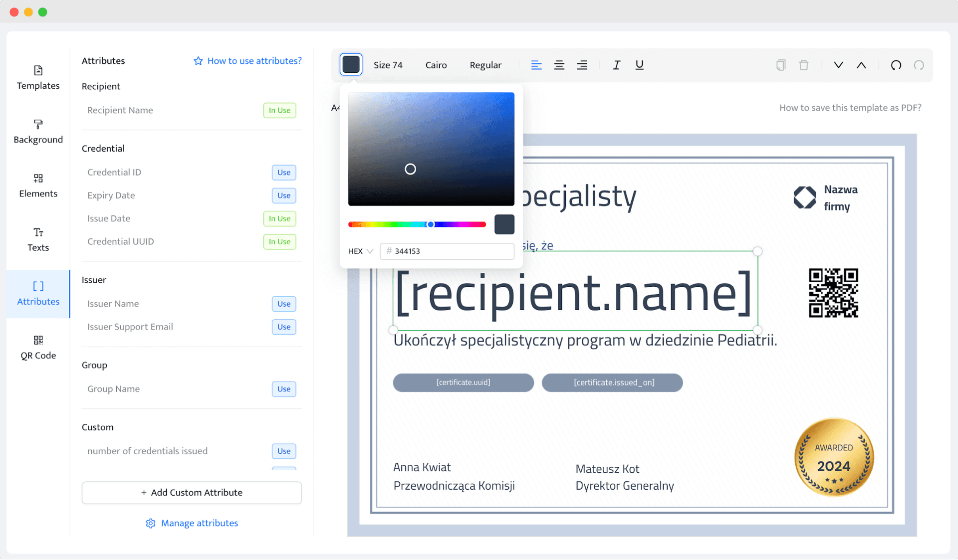Click the HEX color mode dropdown
Image resolution: width=958 pixels, height=560 pixels.
pyautogui.click(x=359, y=251)
